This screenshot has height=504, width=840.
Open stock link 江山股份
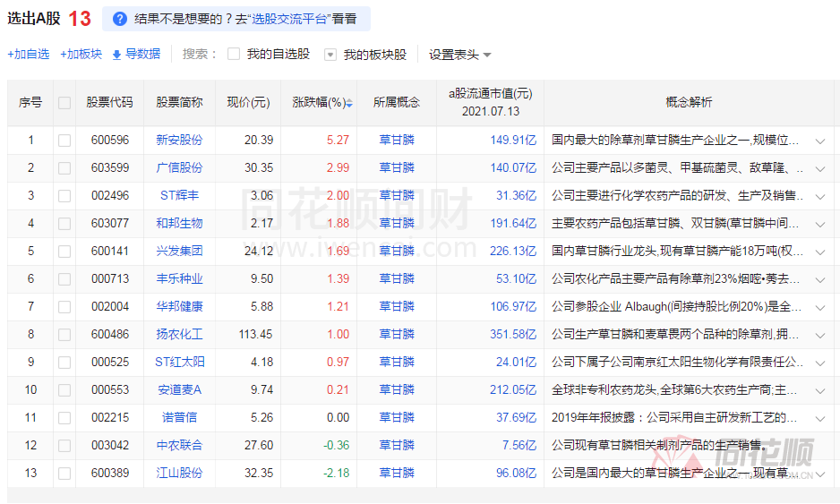tap(179, 474)
